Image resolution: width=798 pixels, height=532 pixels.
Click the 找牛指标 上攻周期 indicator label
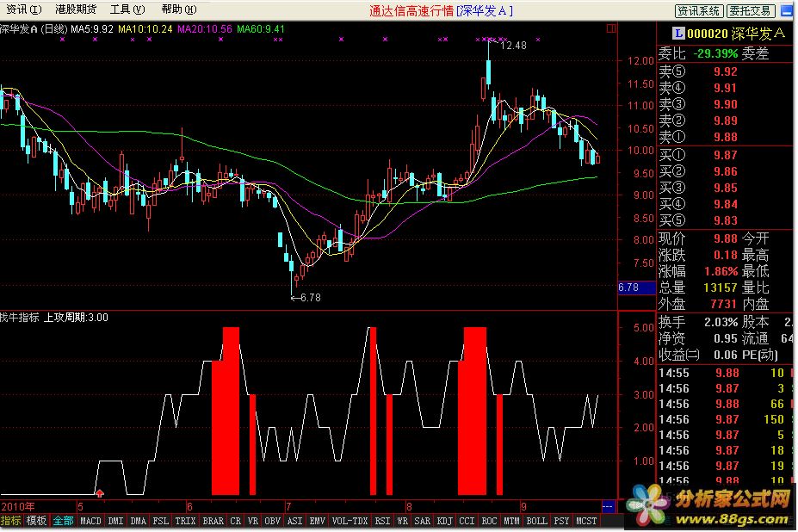(53, 317)
